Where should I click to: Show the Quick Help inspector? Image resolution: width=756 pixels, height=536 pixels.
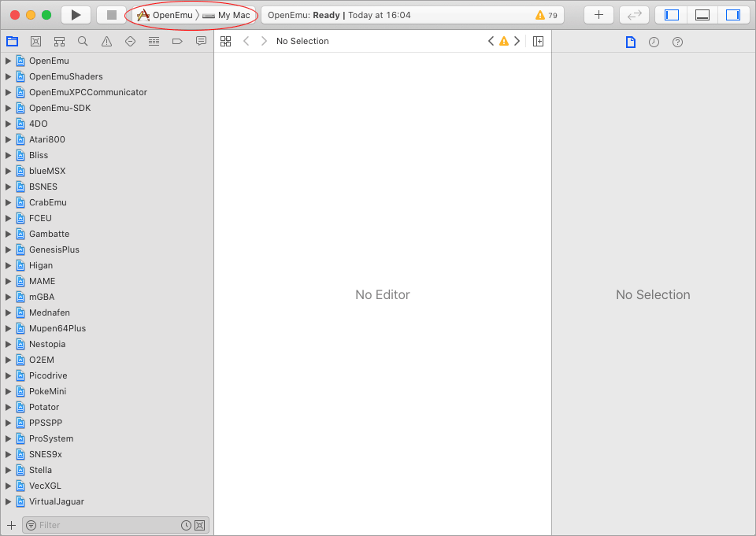tap(677, 42)
